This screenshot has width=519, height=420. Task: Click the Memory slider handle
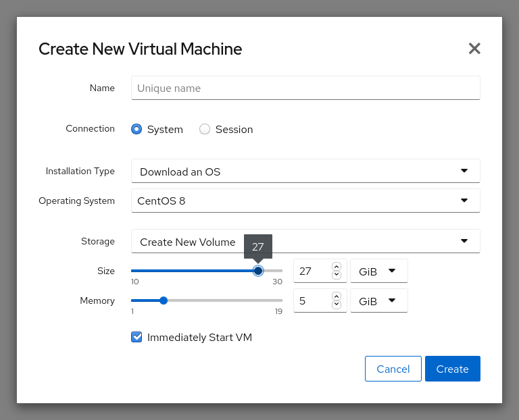pyautogui.click(x=164, y=300)
